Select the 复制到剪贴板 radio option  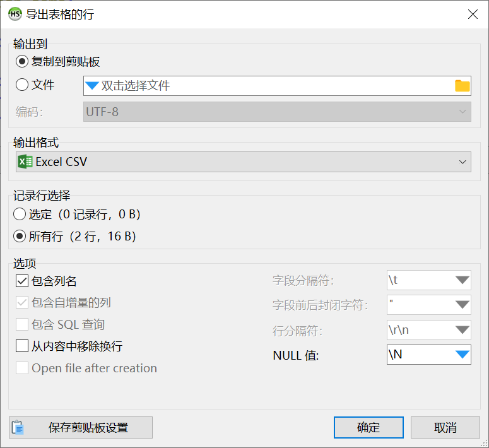click(x=22, y=62)
